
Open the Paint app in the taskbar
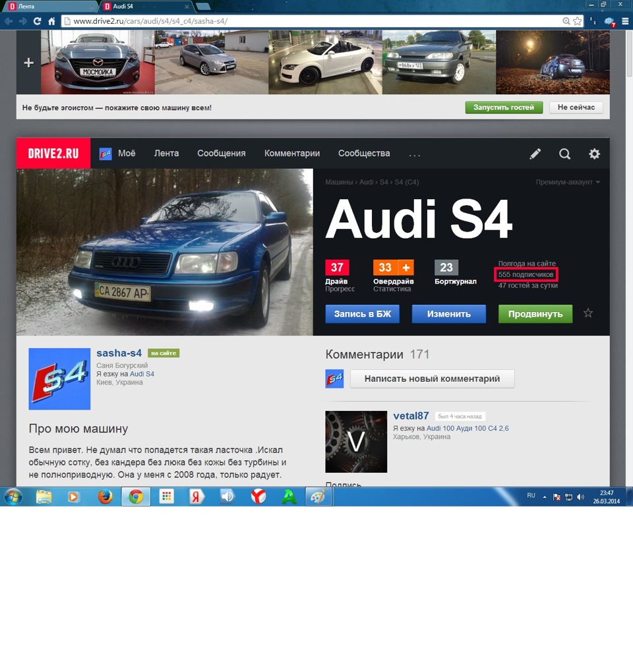tap(318, 497)
